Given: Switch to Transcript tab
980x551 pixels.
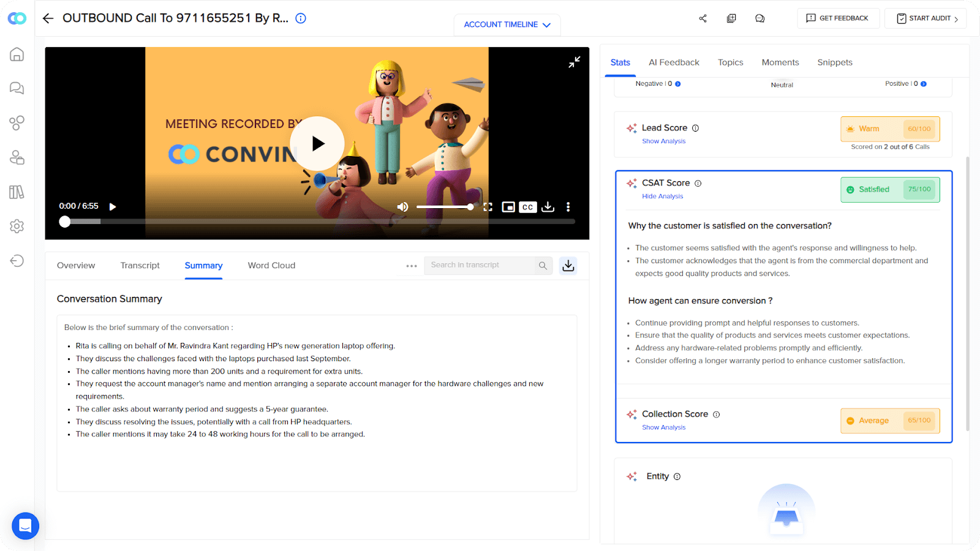Looking at the screenshot, I should coord(140,266).
